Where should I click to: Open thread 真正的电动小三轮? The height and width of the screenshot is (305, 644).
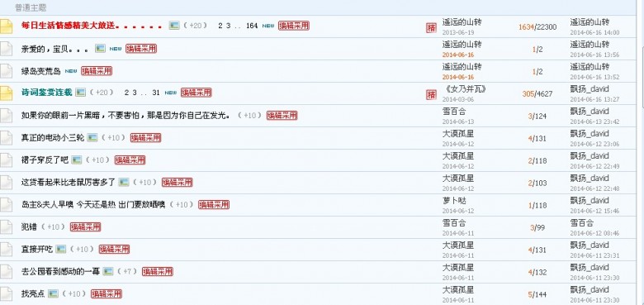tap(53, 138)
